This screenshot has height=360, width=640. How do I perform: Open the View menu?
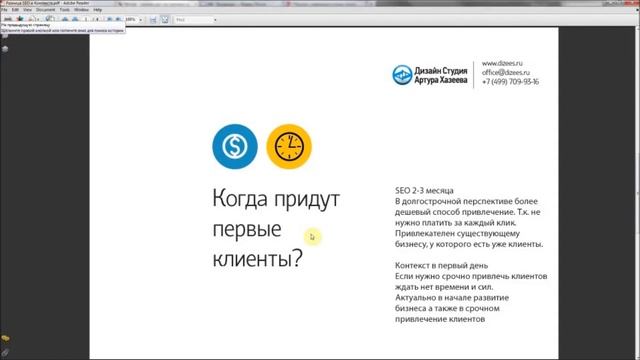coord(27,9)
